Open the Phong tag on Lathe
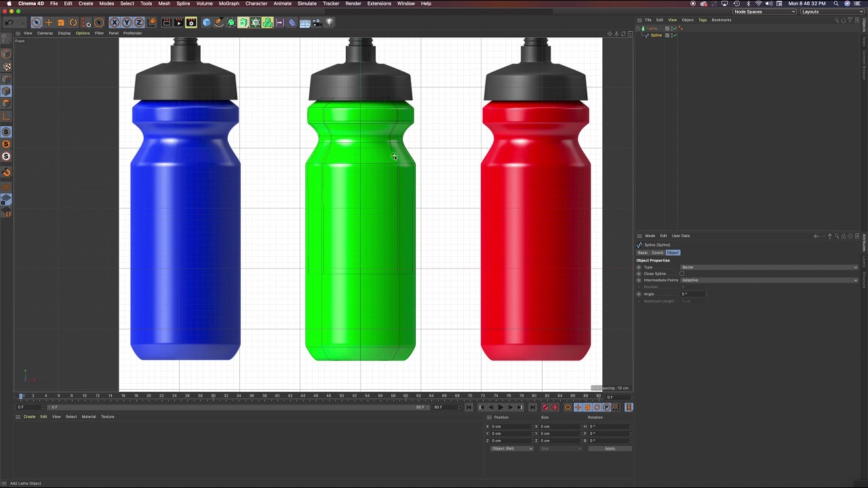 tap(681, 28)
